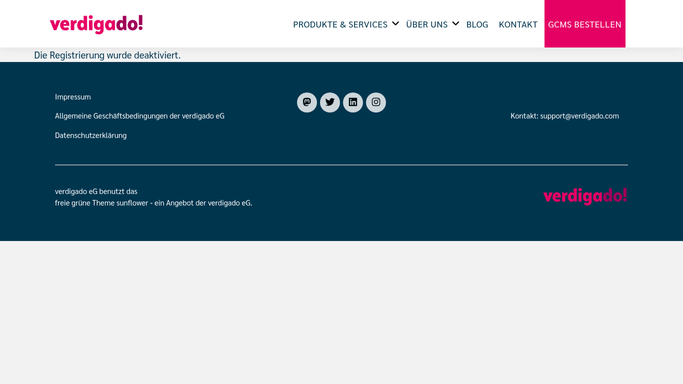Click the verdigado! header logo

coord(96,24)
